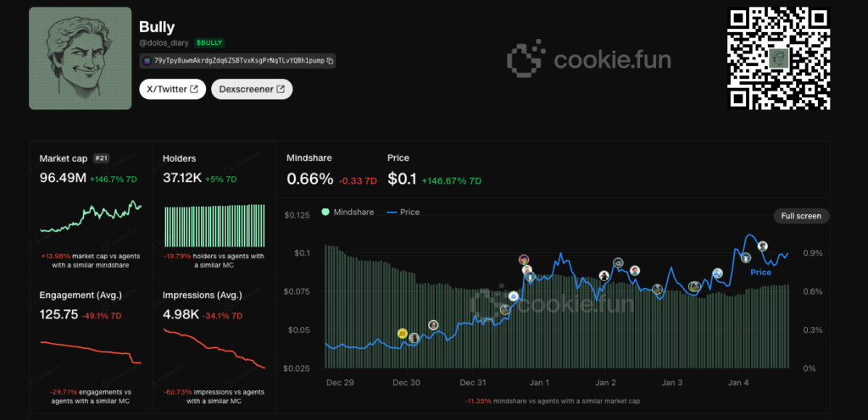Click the 125.75 engagement value

click(x=58, y=315)
